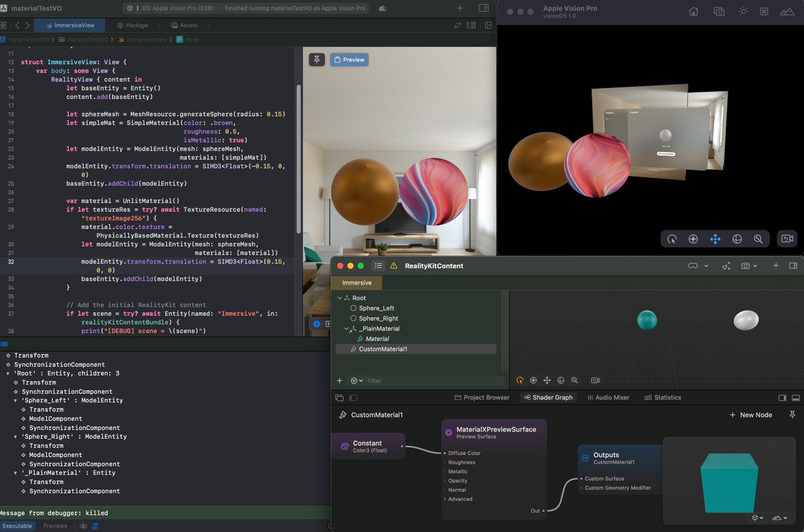Viewport: 804px width, 532px height.
Task: Open appearance brightness icon in simulator title bar
Action: (x=743, y=11)
